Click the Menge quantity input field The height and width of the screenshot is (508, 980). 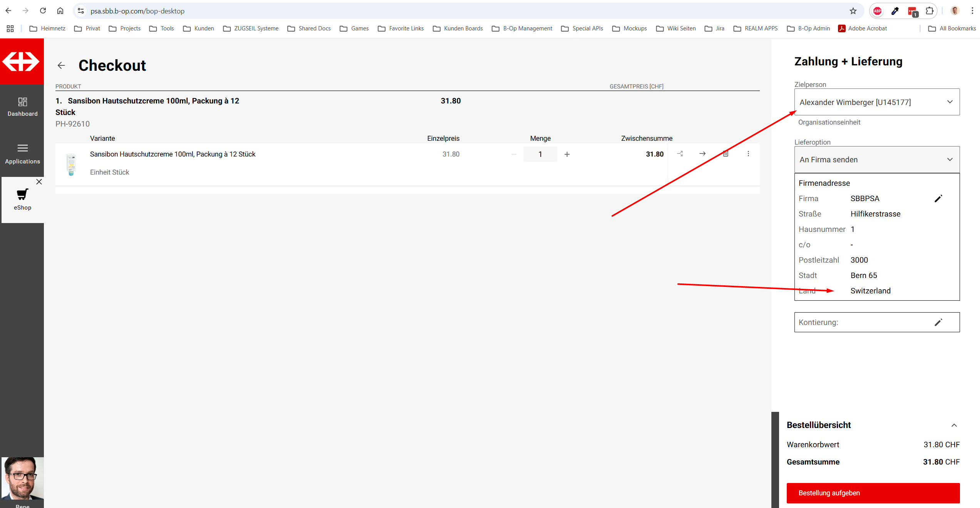pyautogui.click(x=540, y=154)
